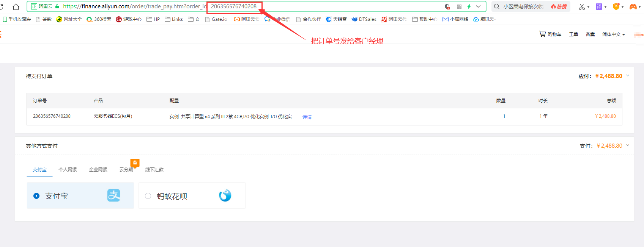Open the scissors screenshot tool
The height and width of the screenshot is (247, 644).
click(582, 6)
